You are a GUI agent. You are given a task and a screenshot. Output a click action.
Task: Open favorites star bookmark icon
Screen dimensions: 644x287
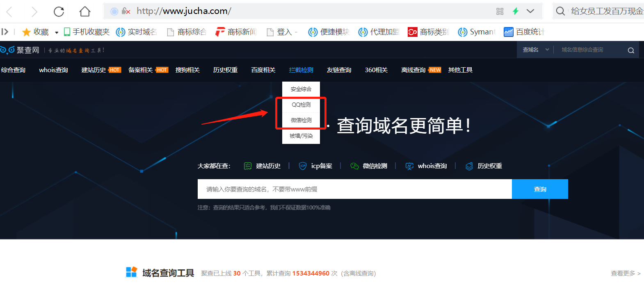(26, 32)
